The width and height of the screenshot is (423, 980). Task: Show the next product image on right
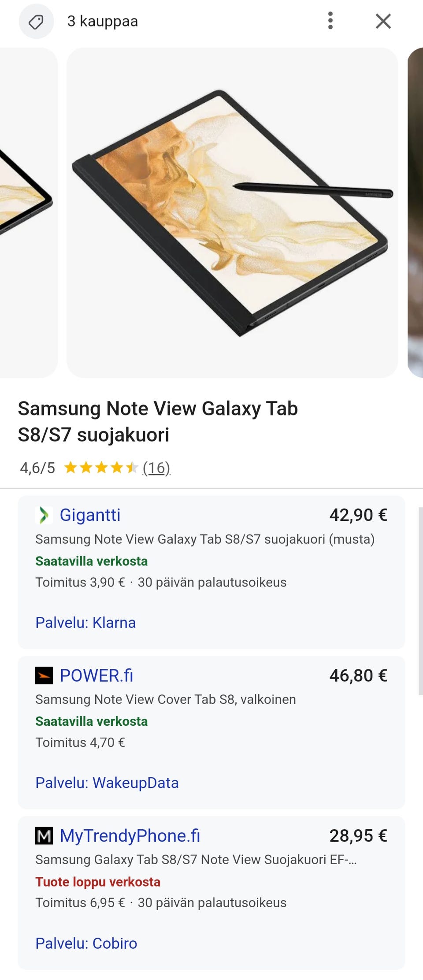[x=416, y=212]
